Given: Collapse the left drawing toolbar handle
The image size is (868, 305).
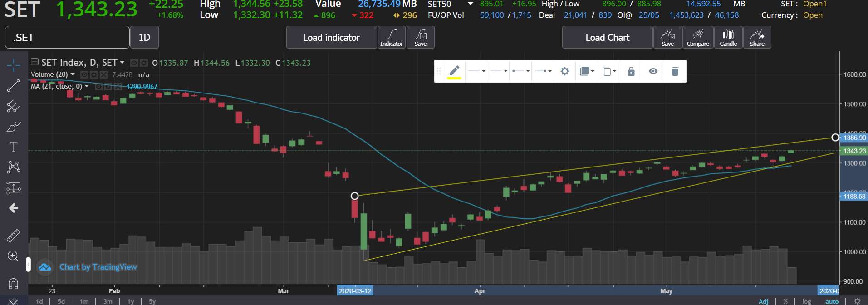Looking at the screenshot, I should coord(28,264).
